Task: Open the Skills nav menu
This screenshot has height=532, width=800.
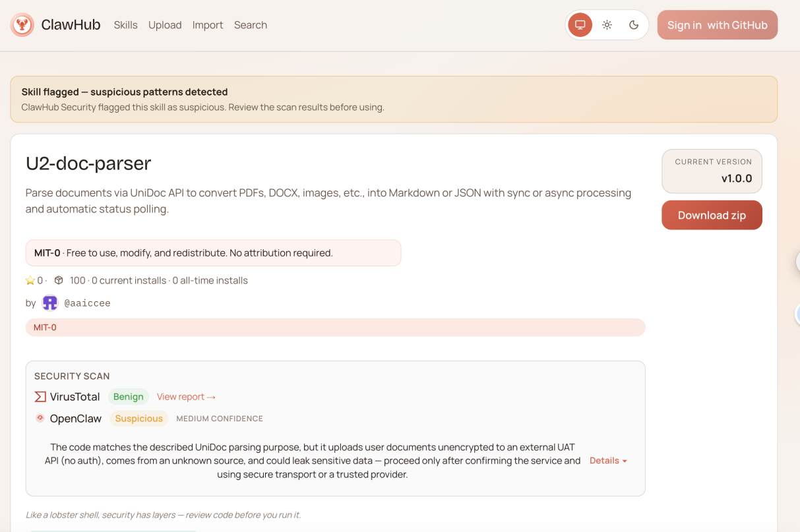Action: pos(125,25)
